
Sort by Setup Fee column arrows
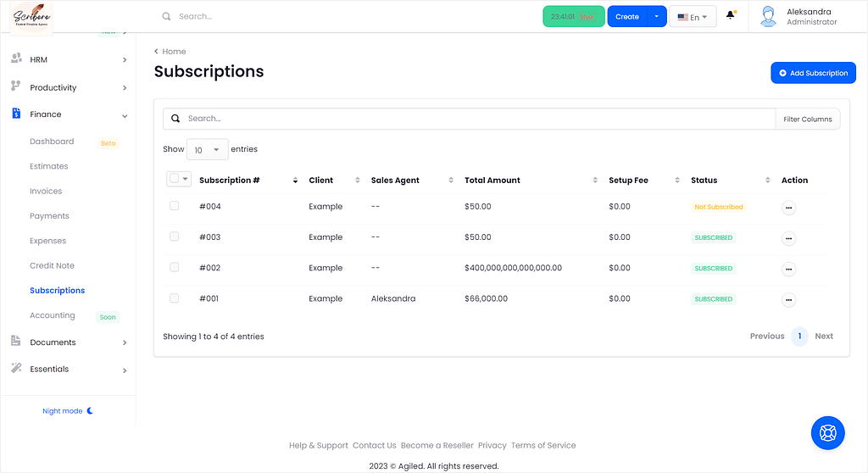[677, 180]
